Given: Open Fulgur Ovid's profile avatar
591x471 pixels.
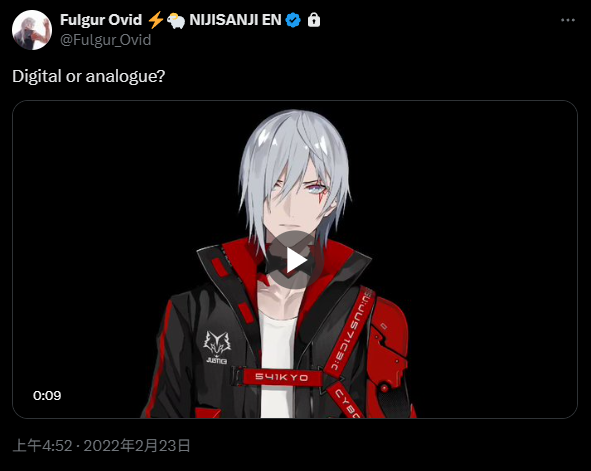Looking at the screenshot, I should coord(32,30).
